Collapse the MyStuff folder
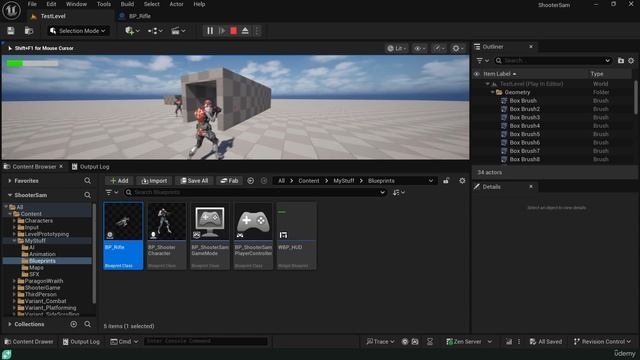 point(14,241)
